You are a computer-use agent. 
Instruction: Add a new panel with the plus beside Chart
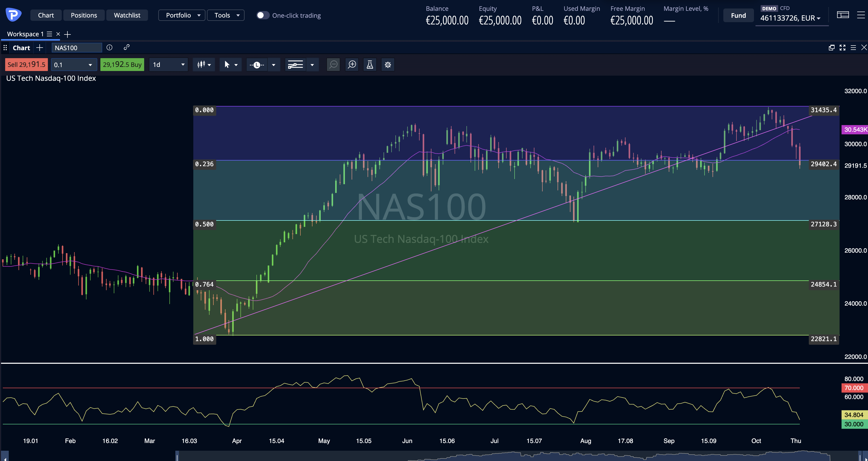point(39,48)
